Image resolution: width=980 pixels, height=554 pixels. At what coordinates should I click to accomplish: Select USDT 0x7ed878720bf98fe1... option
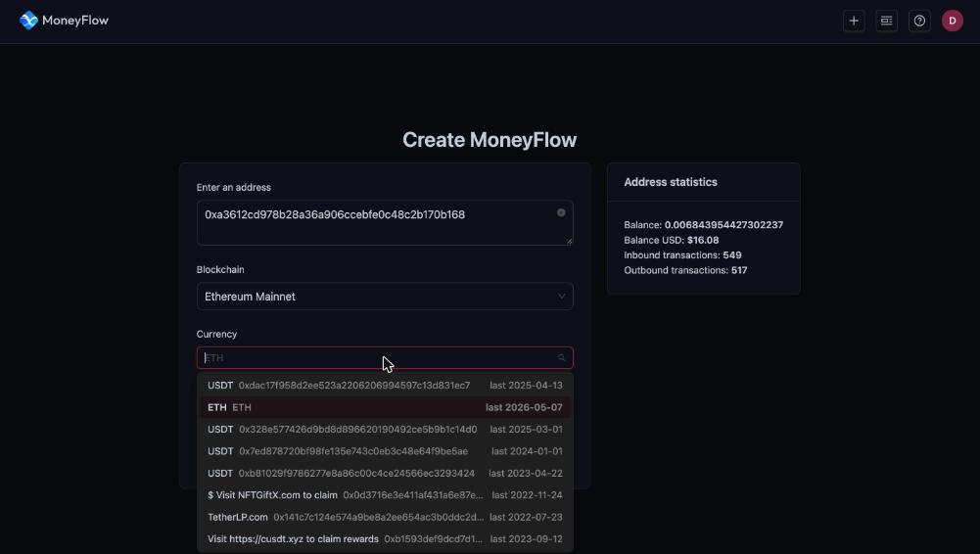tap(385, 451)
